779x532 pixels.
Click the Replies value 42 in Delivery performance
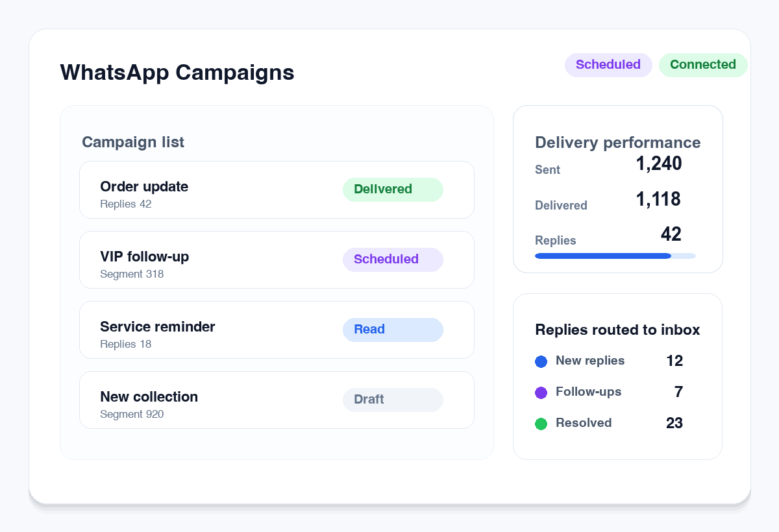click(671, 234)
